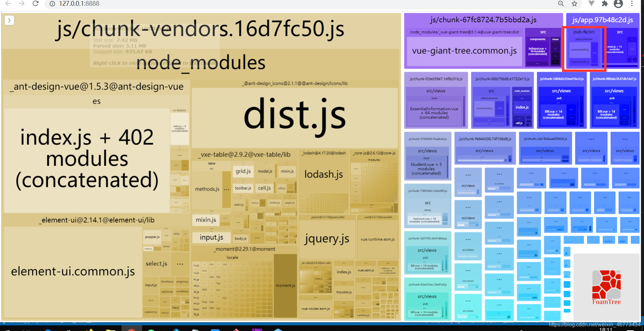Image resolution: width=644 pixels, height=331 pixels.
Task: Select the select.js block in element-ui
Action: click(156, 264)
